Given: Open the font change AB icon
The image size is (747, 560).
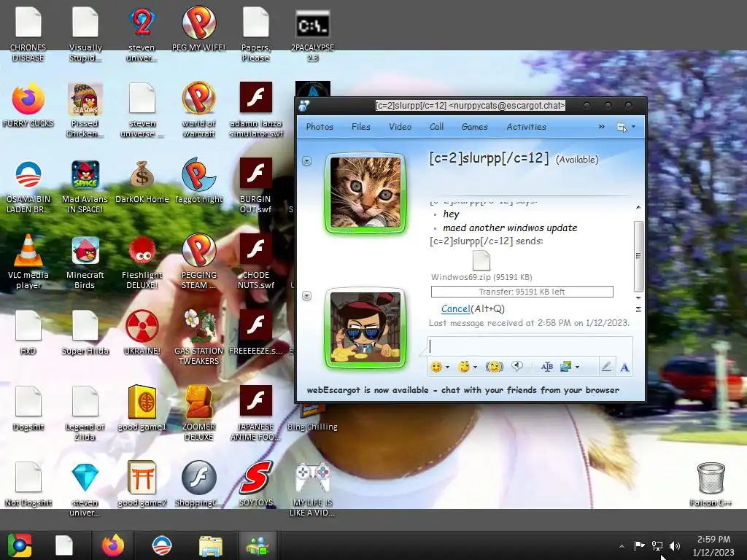Looking at the screenshot, I should point(547,367).
